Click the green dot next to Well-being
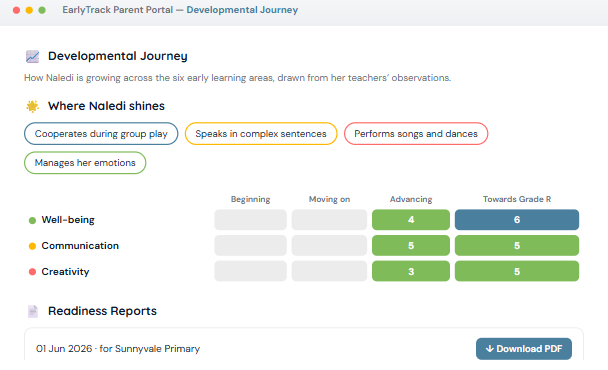The height and width of the screenshot is (370, 608). click(x=33, y=220)
